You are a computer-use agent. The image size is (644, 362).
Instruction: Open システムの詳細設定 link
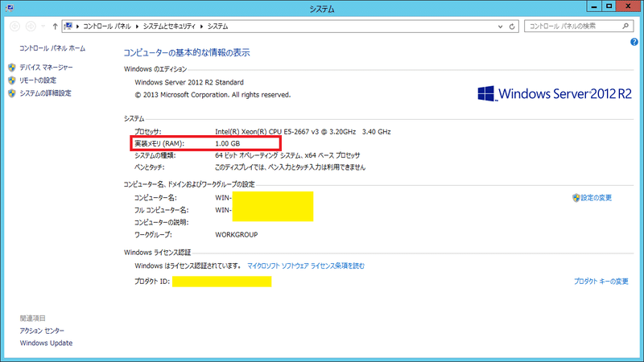45,93
